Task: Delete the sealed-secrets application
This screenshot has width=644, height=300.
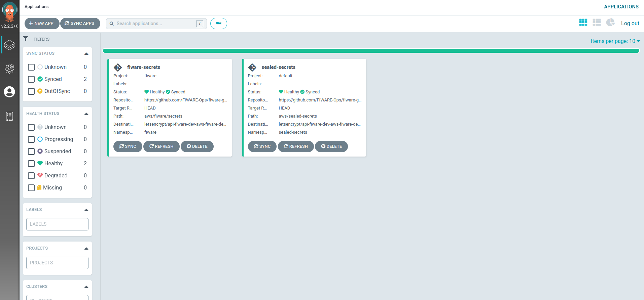Action: coord(331,146)
